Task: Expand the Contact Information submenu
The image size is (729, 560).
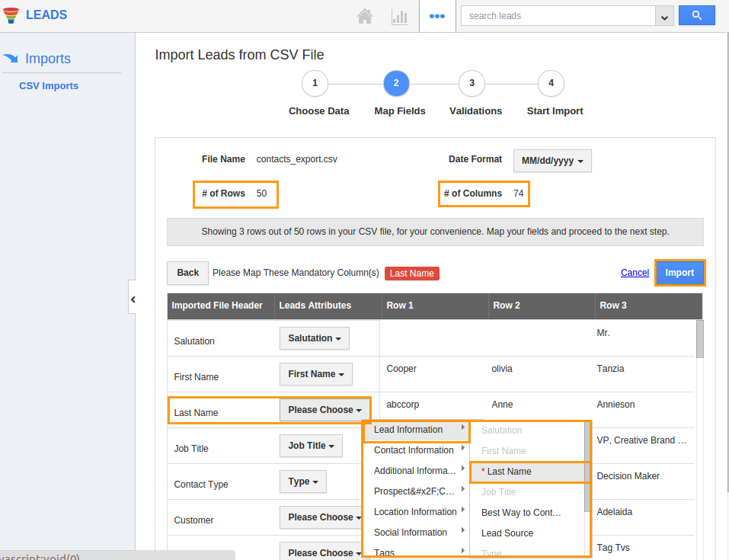Action: [x=417, y=450]
